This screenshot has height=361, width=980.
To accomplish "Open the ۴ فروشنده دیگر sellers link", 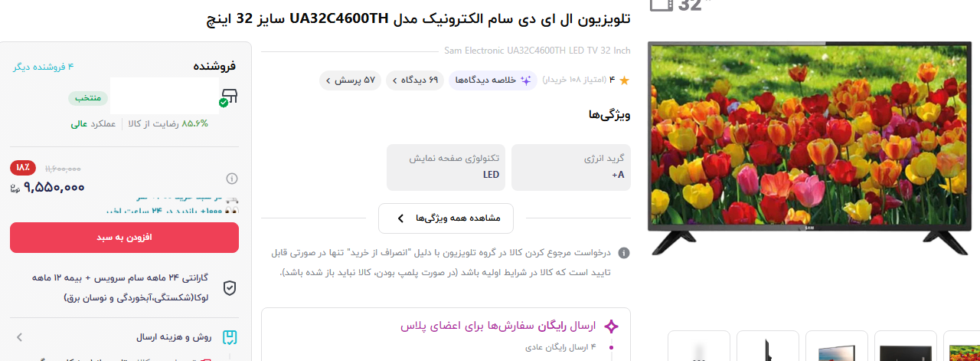I will [x=43, y=67].
